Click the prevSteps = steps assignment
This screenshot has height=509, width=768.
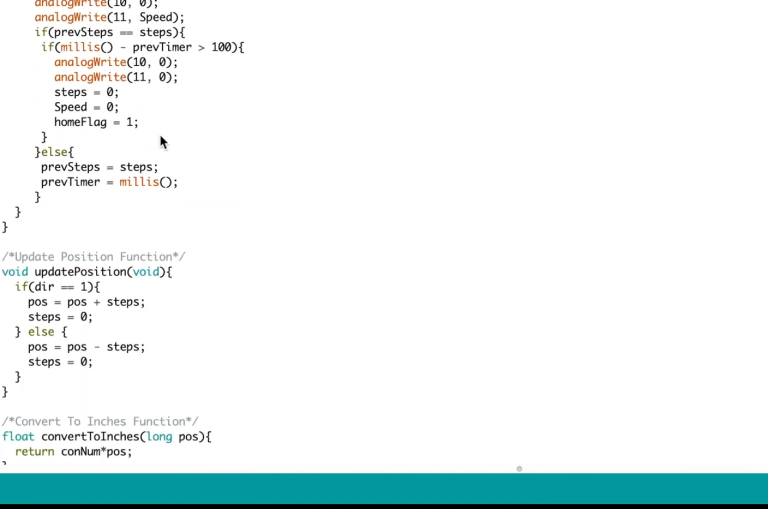pos(99,167)
